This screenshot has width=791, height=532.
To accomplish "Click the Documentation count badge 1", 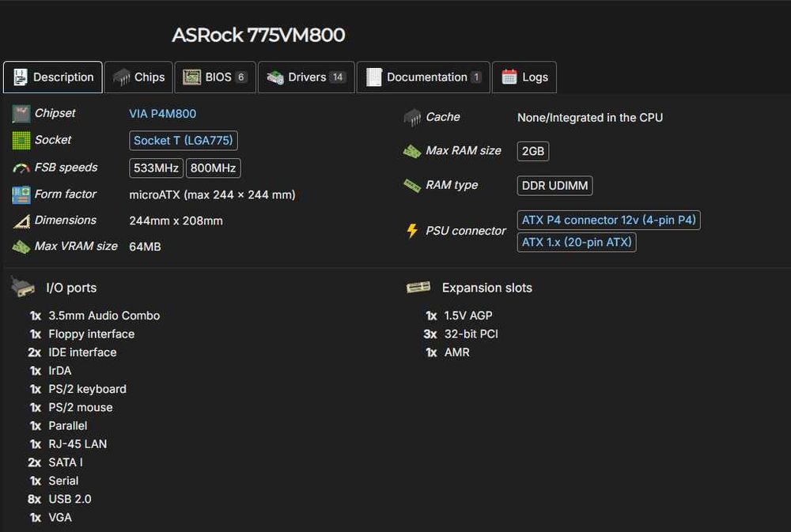I will tap(475, 77).
